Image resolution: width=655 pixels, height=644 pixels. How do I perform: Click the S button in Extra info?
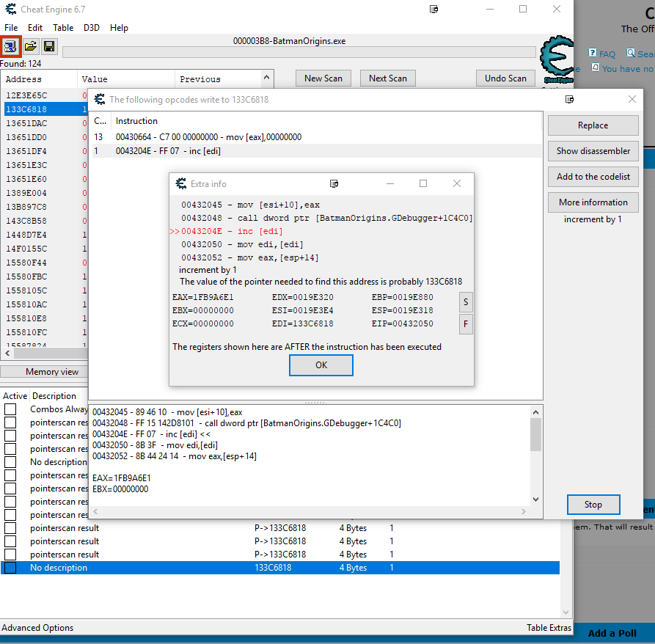coord(466,302)
